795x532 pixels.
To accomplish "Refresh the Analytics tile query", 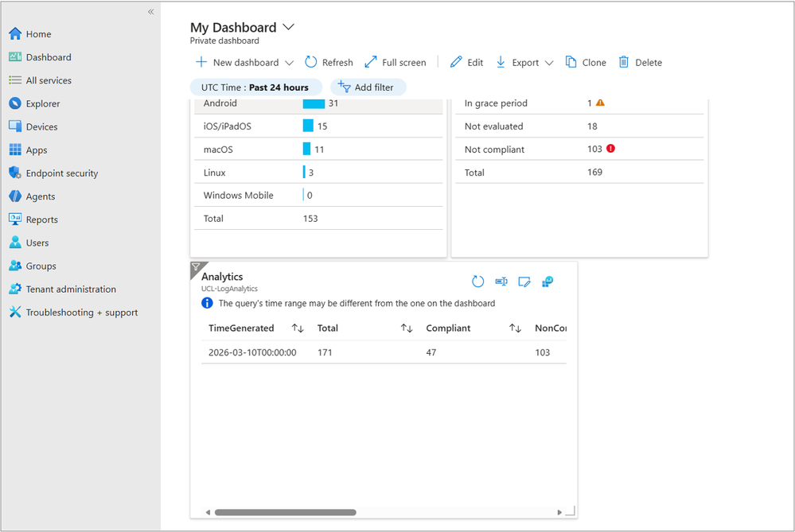I will click(x=477, y=282).
